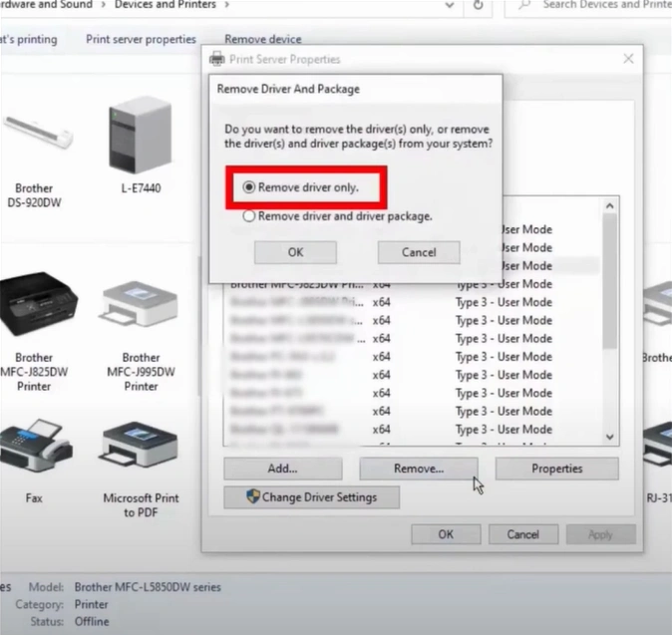Click Remove device in the toolbar

pos(262,40)
